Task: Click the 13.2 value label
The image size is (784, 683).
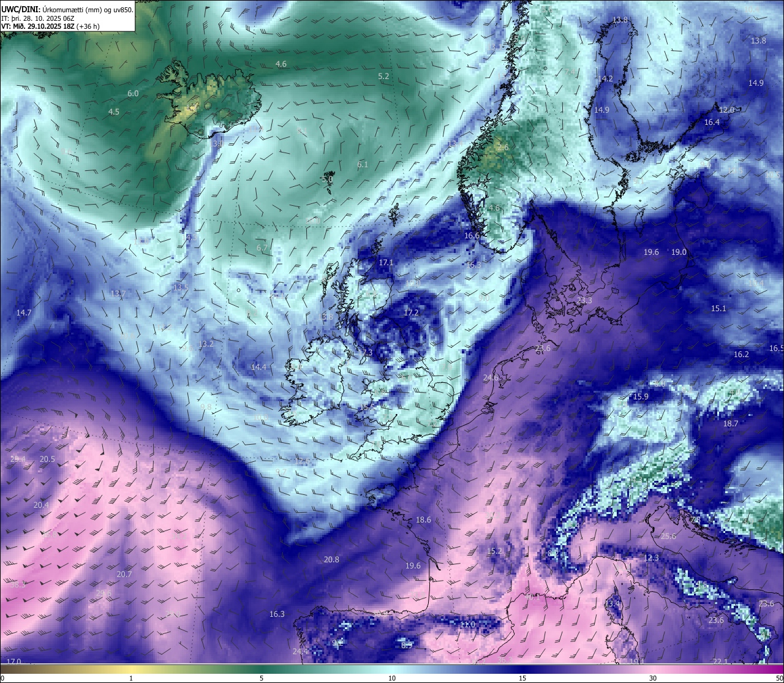Action: pos(206,344)
